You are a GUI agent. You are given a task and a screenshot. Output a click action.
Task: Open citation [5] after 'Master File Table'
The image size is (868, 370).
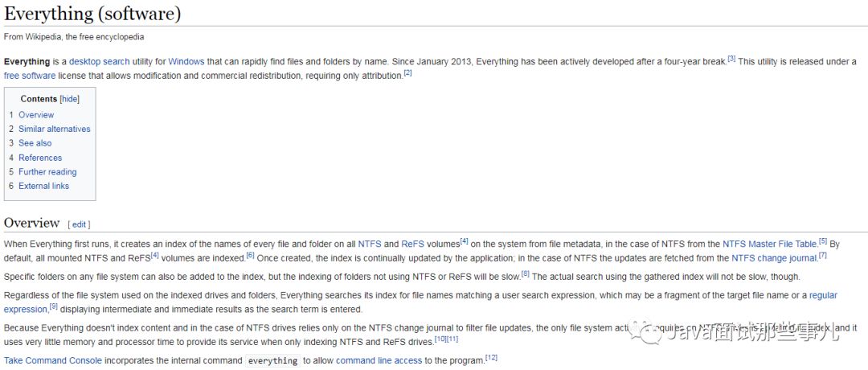tap(823, 240)
